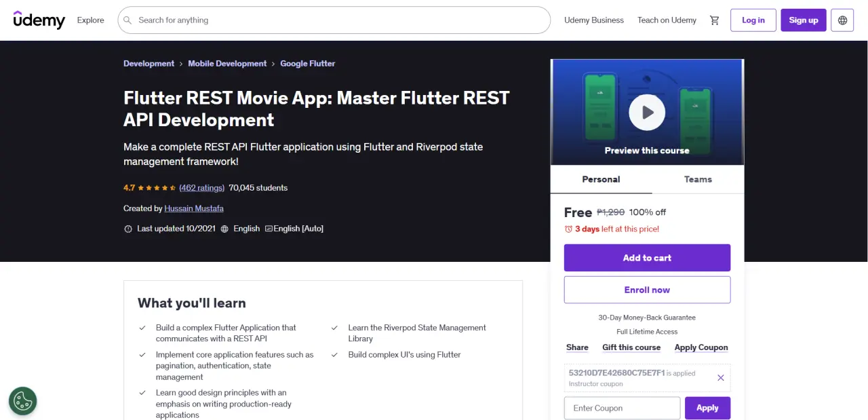Viewport: 868px width, 420px height.
Task: Open the Explore menu
Action: tap(91, 20)
